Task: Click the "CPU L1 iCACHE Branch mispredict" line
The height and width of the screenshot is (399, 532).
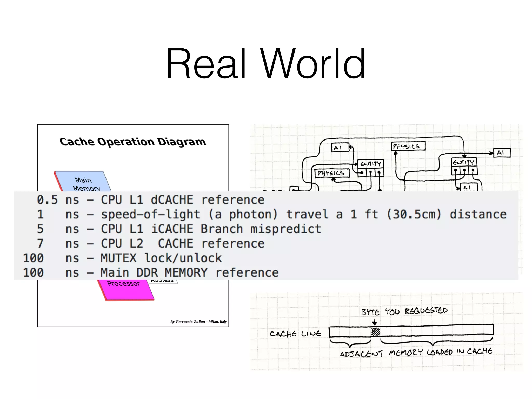Action: tap(179, 229)
